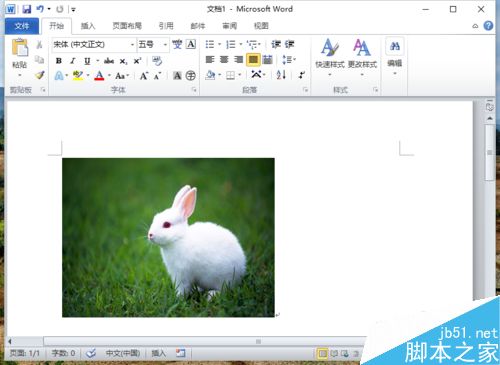The image size is (500, 365).
Task: Click the character border A icon
Action: pyautogui.click(x=191, y=44)
